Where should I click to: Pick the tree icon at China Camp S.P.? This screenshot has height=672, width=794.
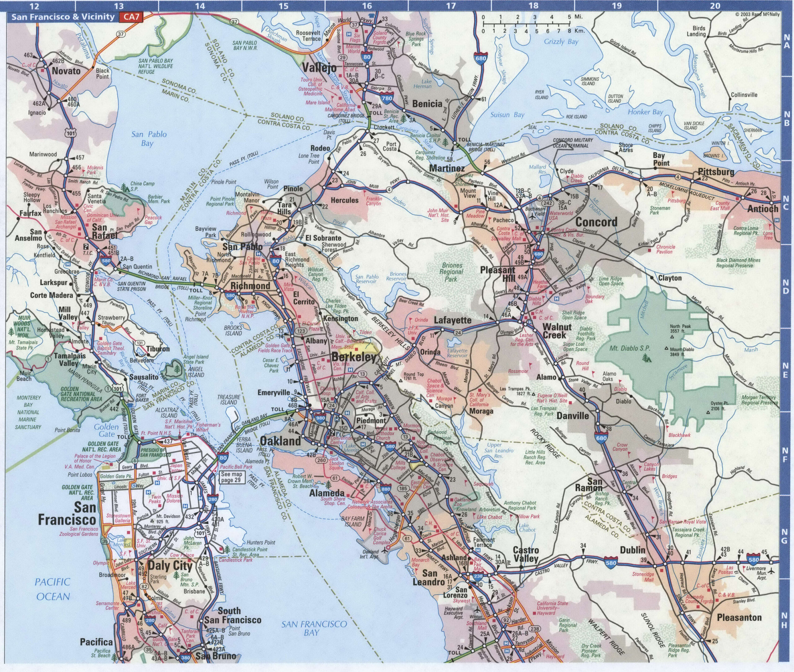[125, 187]
